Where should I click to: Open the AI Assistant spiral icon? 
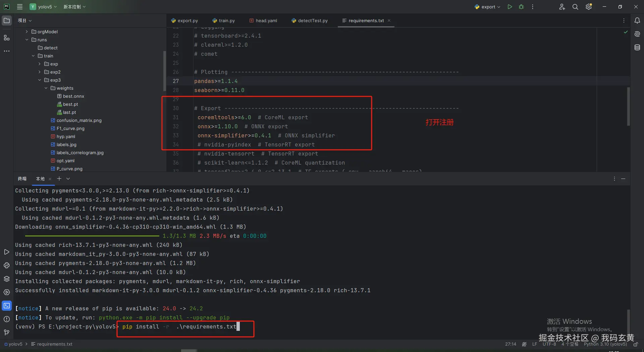click(x=637, y=34)
